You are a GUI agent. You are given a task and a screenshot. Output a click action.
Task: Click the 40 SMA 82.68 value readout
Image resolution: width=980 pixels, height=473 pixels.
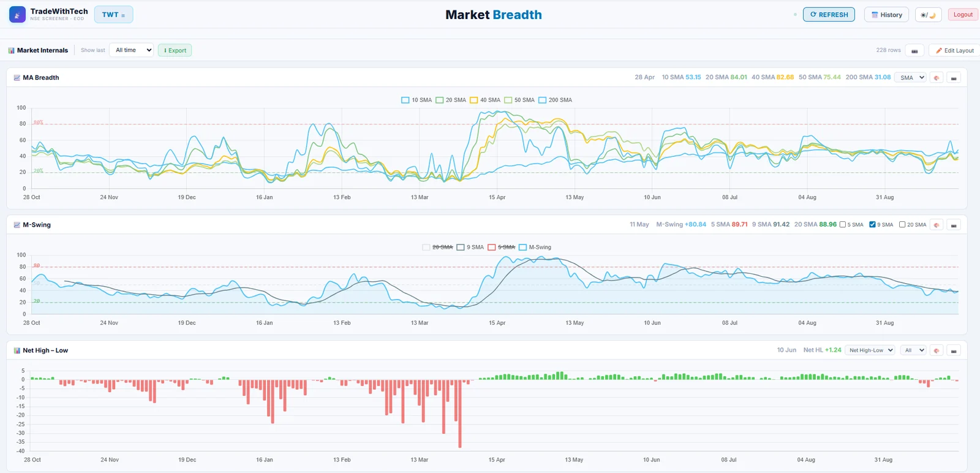tap(772, 77)
